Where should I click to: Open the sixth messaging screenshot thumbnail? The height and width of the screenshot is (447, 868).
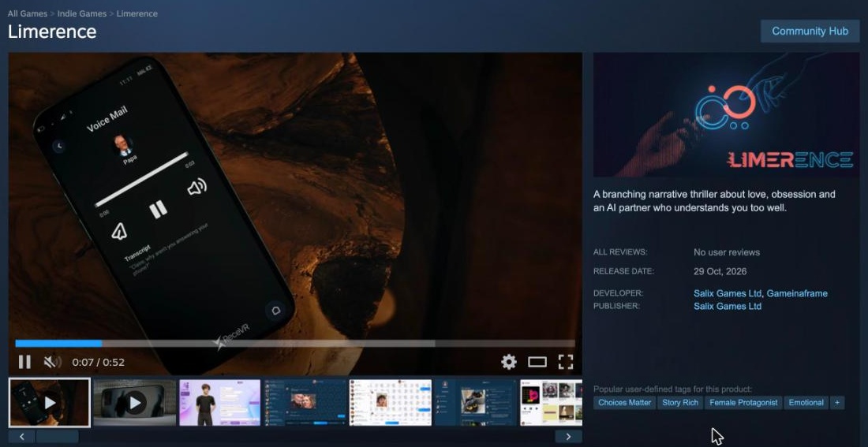(476, 402)
